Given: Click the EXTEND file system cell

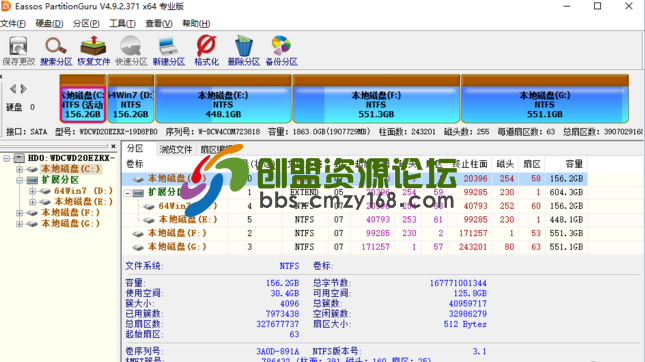Looking at the screenshot, I should coord(304,192).
